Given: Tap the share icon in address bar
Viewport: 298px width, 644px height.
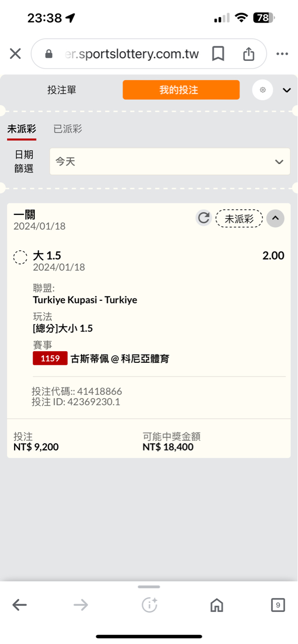Looking at the screenshot, I should click(249, 54).
